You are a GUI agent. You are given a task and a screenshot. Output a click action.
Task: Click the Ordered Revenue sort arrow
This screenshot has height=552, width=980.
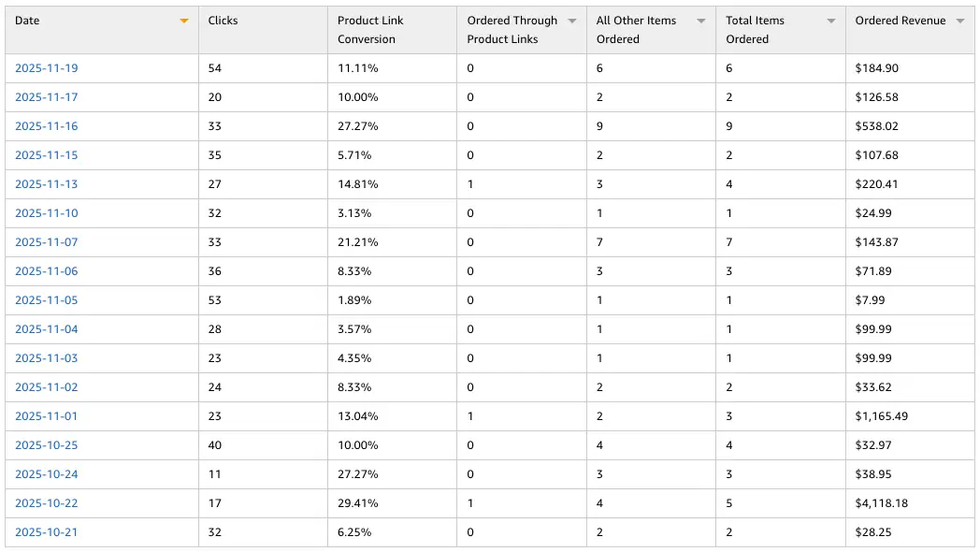[959, 21]
